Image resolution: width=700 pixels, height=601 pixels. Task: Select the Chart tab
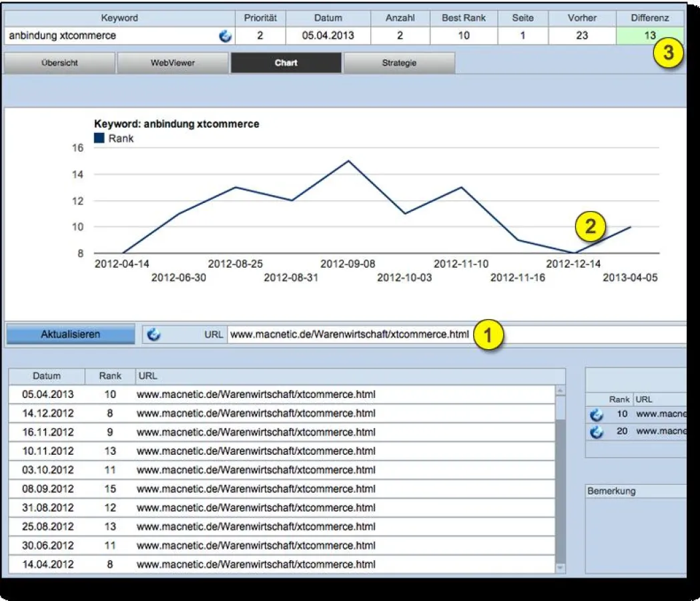tap(286, 62)
